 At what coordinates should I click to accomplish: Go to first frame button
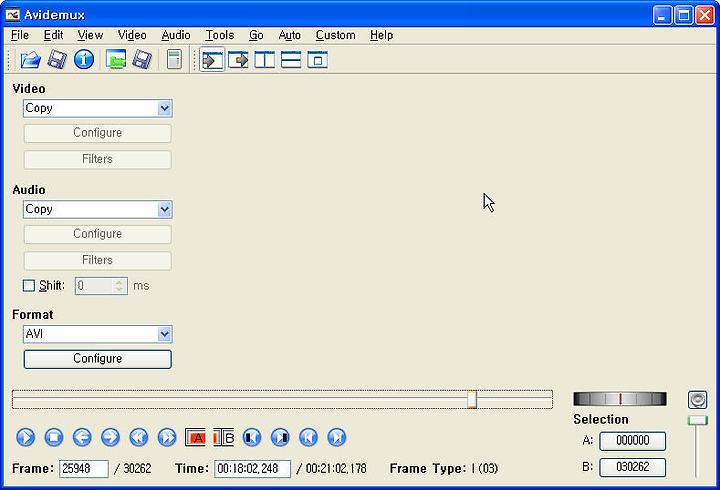point(308,437)
